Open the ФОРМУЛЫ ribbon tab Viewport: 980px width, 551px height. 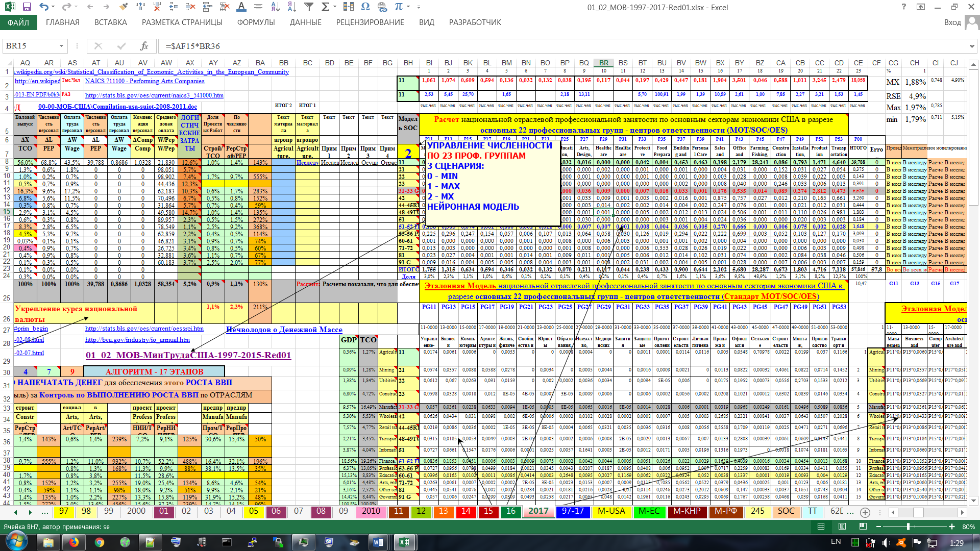[256, 22]
